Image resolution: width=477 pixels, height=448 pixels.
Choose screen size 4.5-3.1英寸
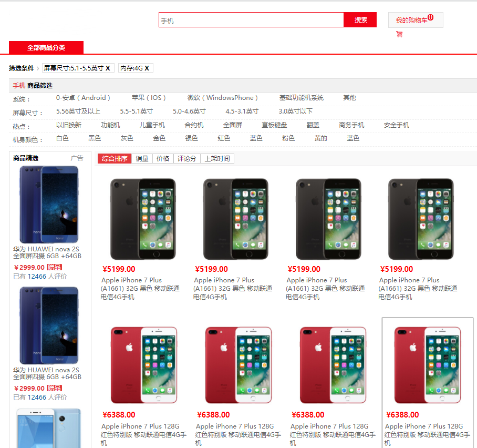(x=242, y=111)
